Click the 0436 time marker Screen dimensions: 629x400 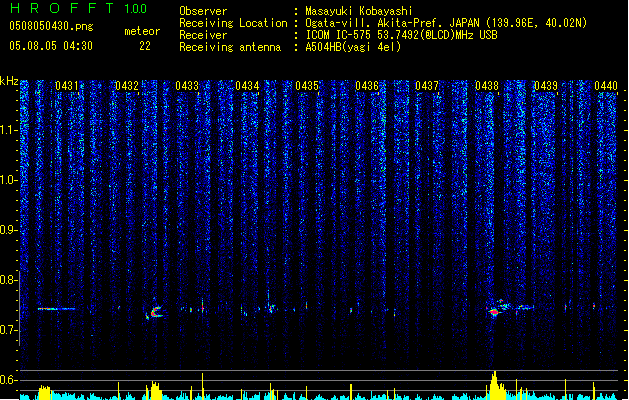(367, 86)
